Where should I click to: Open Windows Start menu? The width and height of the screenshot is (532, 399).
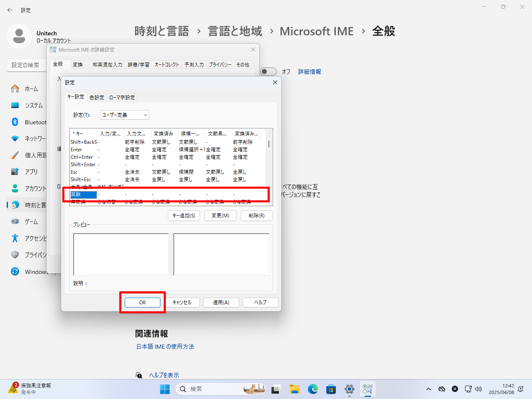click(x=165, y=389)
